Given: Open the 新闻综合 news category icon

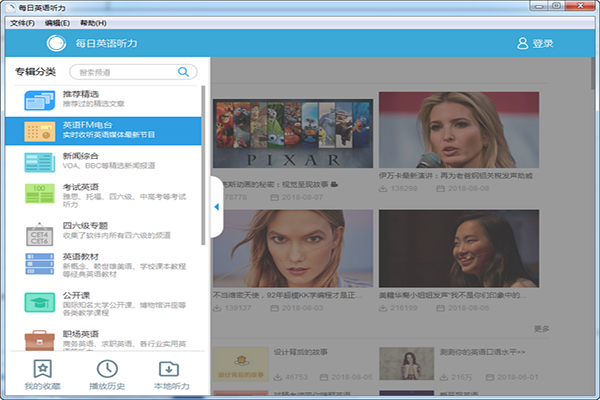Looking at the screenshot, I should pos(38,162).
